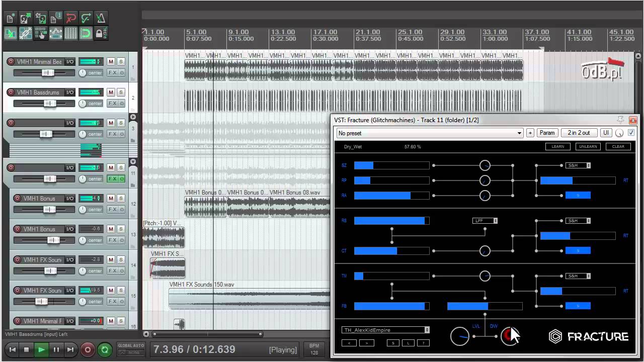This screenshot has width=644, height=362.
Task: Bypass FX on VMH1 Bassdrums track
Action: [122, 104]
